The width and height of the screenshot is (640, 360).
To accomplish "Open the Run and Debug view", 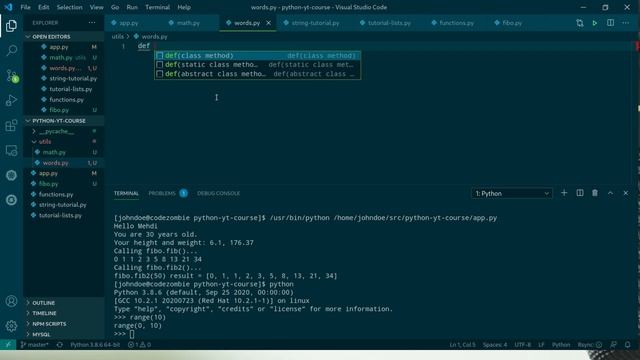I will (11, 100).
